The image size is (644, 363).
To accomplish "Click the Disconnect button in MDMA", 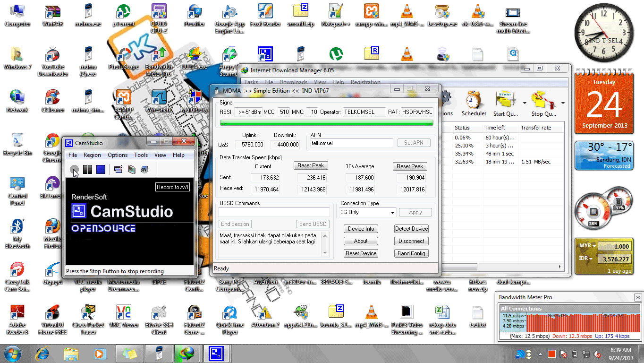I will [x=411, y=241].
